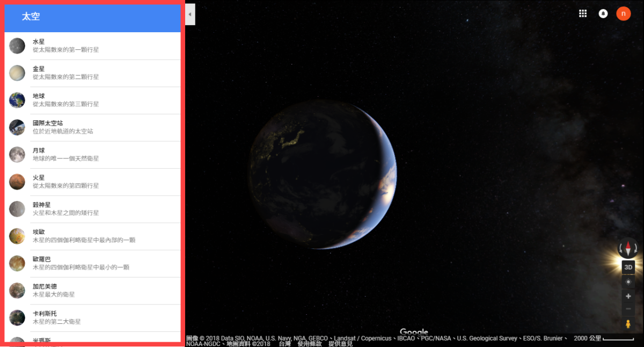Reset the view with the compass
Image resolution: width=644 pixels, height=347 pixels.
click(628, 249)
